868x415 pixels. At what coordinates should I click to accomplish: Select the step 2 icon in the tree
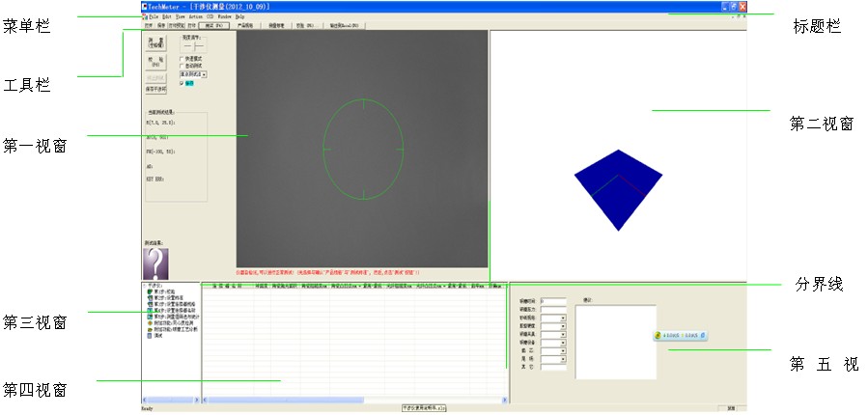point(150,297)
